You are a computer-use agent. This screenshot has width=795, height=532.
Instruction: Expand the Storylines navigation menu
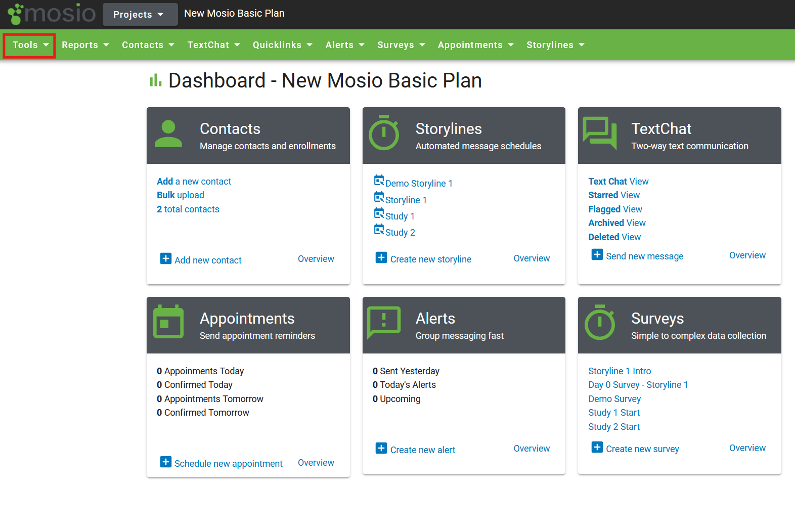pos(555,45)
